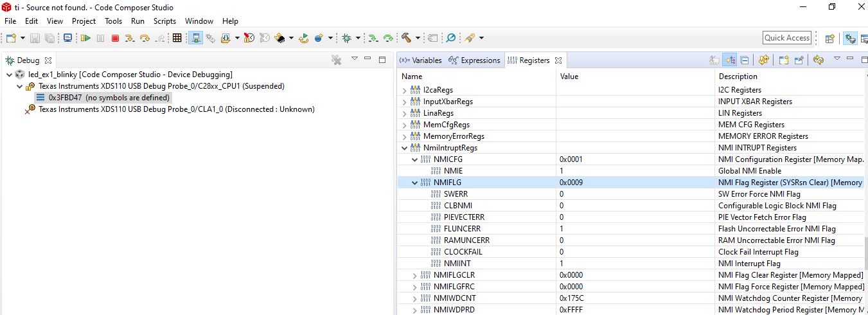The width and height of the screenshot is (868, 315).
Task: Select the Debug view tab
Action: [28, 60]
